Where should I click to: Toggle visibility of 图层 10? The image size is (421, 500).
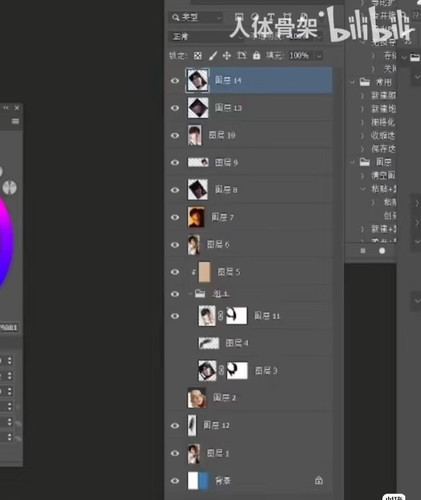pyautogui.click(x=175, y=135)
